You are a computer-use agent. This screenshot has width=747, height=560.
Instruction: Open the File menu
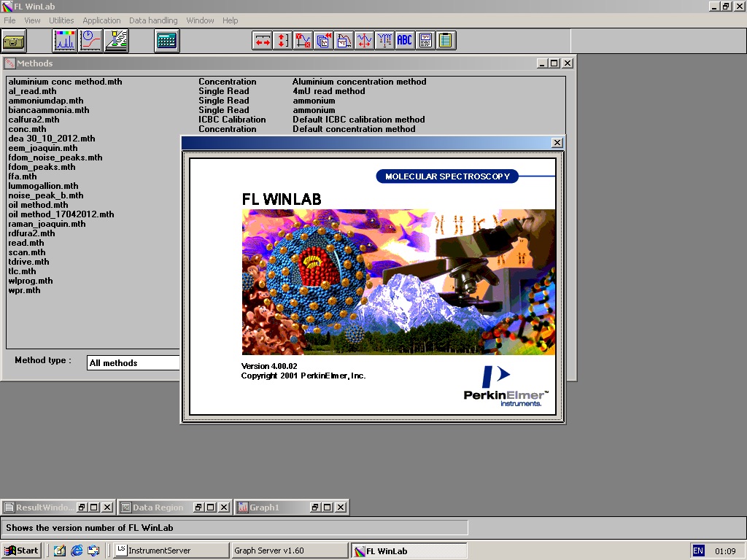(x=9, y=20)
